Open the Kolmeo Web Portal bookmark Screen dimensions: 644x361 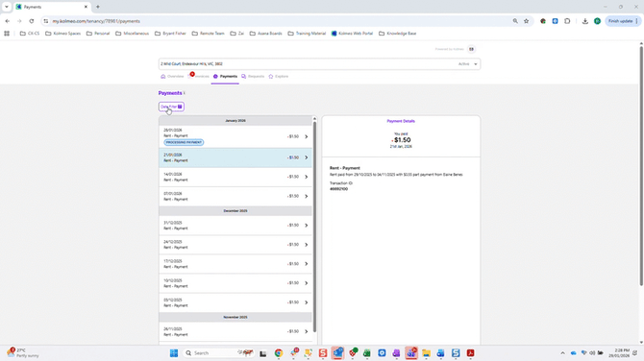(x=352, y=34)
